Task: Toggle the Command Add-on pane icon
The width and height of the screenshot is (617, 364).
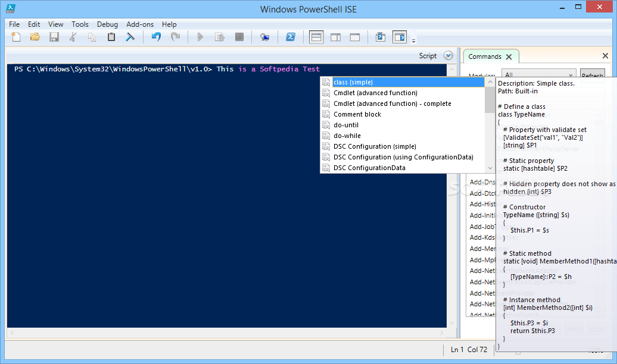Action: pyautogui.click(x=400, y=37)
